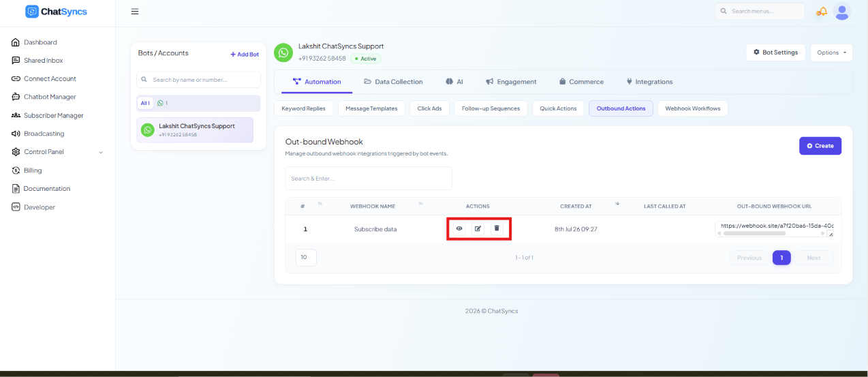Switch to Automation tab

[317, 82]
